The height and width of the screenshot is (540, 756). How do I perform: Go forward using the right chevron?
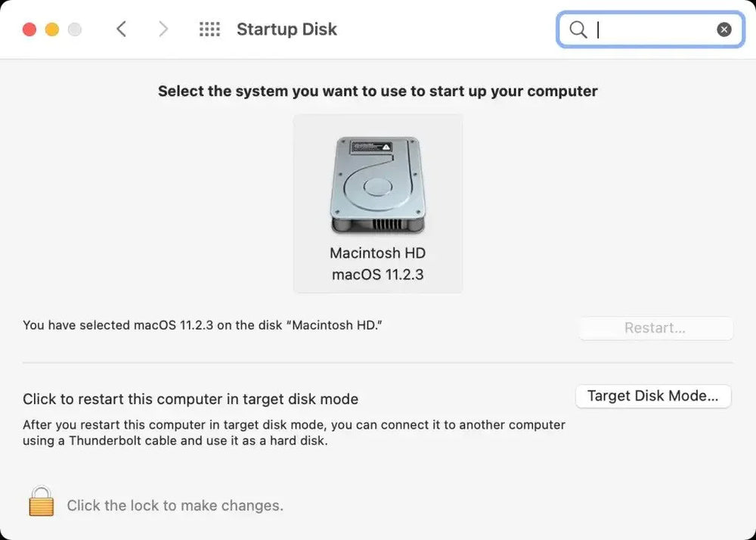(x=163, y=29)
